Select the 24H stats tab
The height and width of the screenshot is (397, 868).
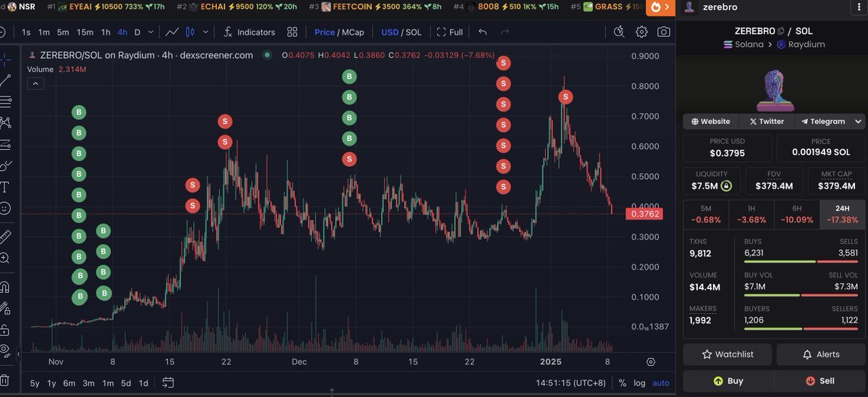[842, 214]
